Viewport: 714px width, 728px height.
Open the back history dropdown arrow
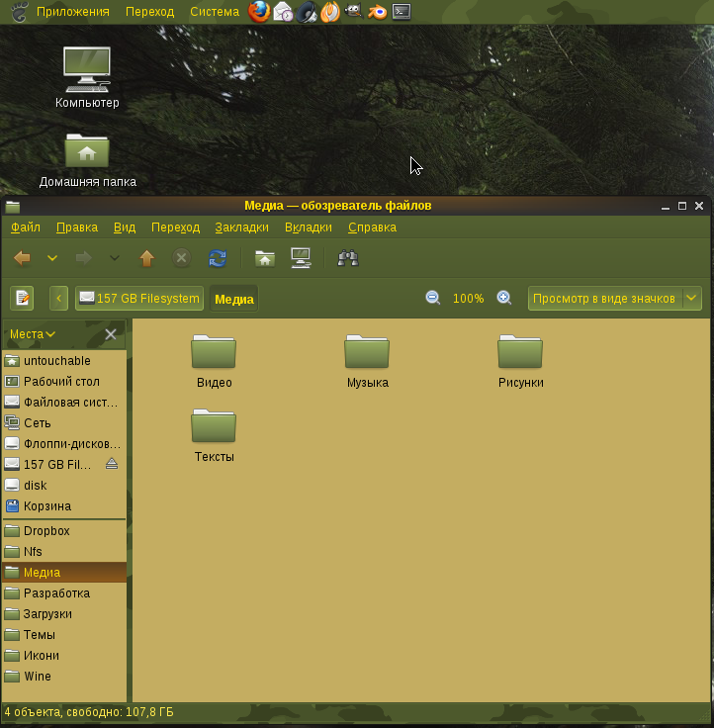(x=52, y=258)
